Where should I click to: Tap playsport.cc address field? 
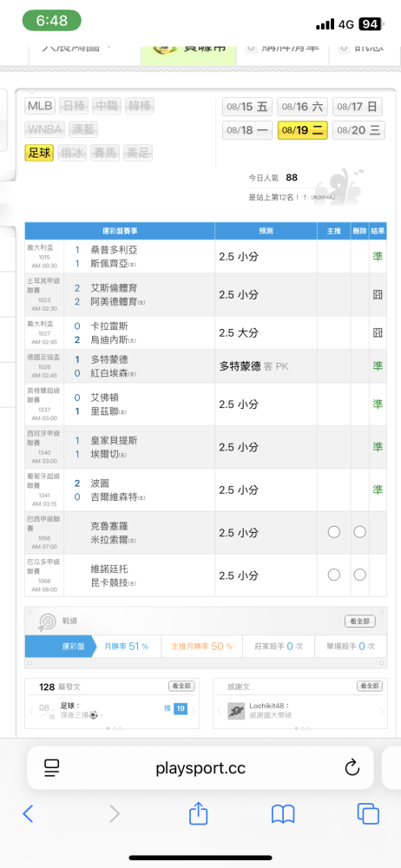(x=200, y=768)
